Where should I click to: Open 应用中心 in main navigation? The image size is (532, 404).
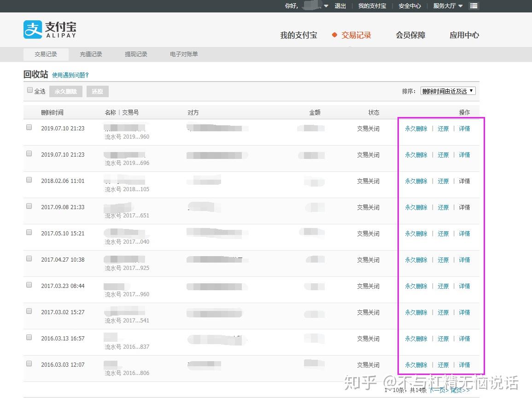pyautogui.click(x=464, y=35)
